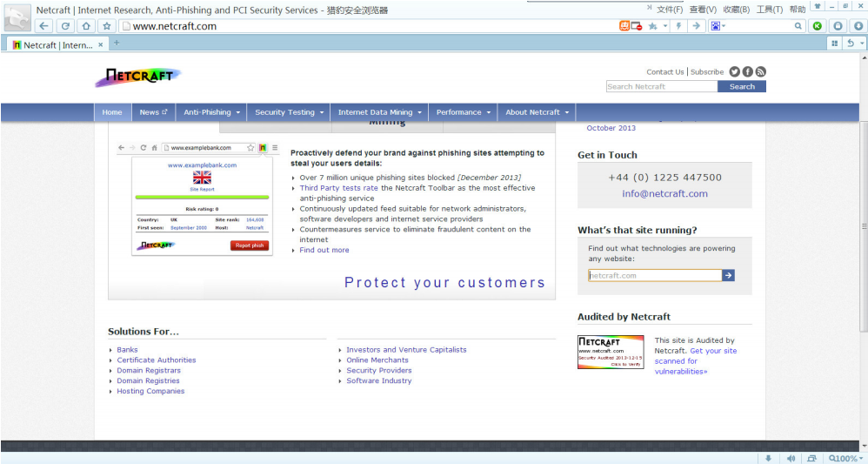
Task: Click the green K security icon
Action: (817, 26)
